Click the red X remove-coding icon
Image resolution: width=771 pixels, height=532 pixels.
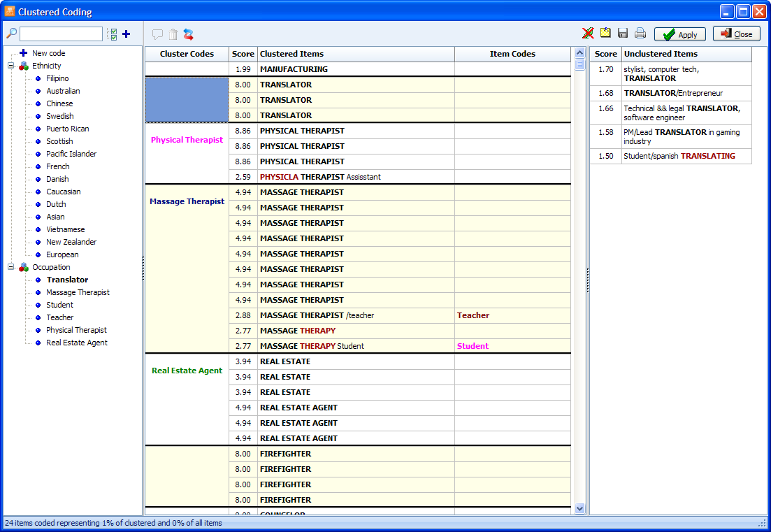[589, 34]
